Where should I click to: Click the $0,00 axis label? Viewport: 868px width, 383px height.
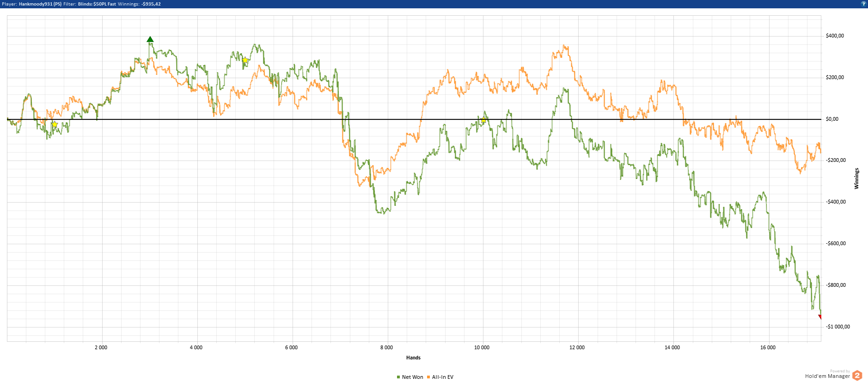pos(832,119)
